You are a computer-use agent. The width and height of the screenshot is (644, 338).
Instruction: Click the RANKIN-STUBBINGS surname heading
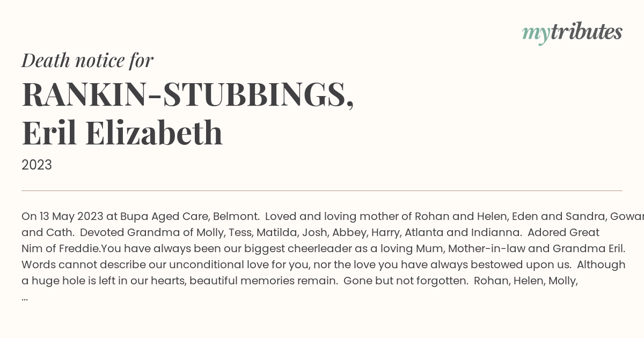click(188, 94)
